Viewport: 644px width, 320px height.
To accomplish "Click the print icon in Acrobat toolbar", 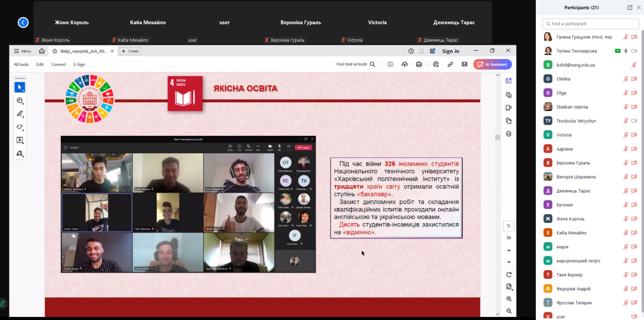I will click(x=419, y=64).
